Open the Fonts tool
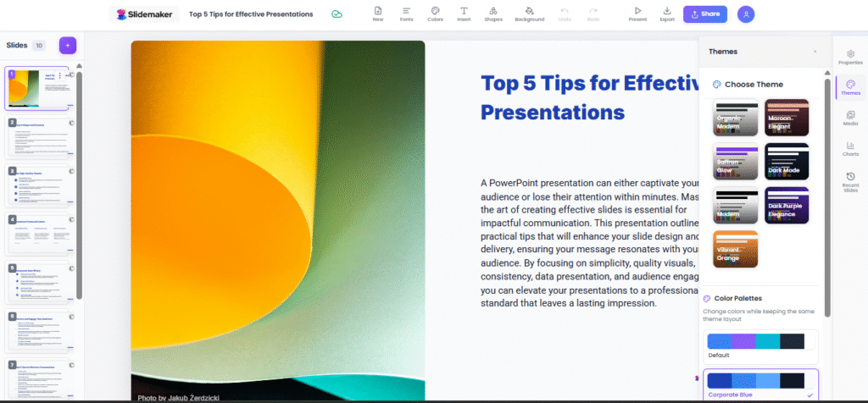This screenshot has height=403, width=868. click(x=406, y=14)
